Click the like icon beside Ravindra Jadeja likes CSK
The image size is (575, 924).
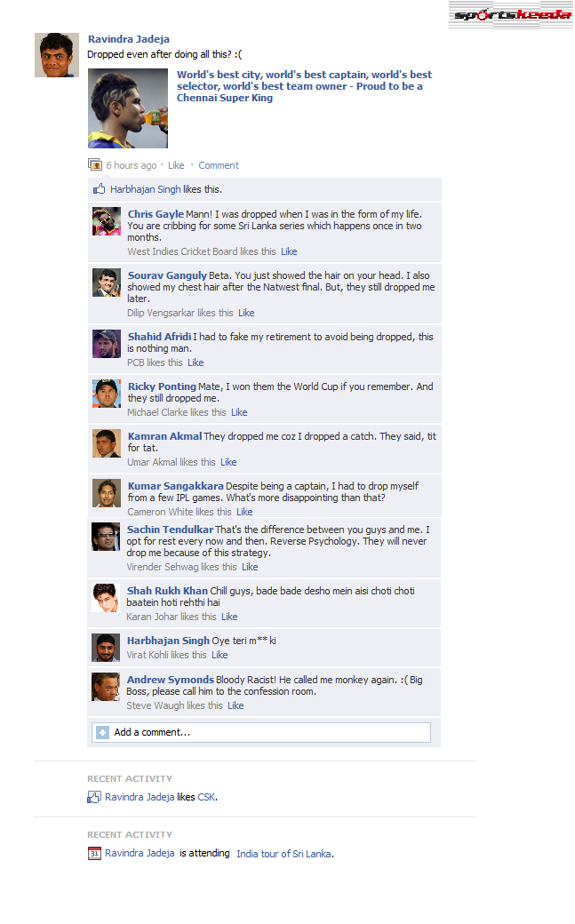[x=94, y=797]
